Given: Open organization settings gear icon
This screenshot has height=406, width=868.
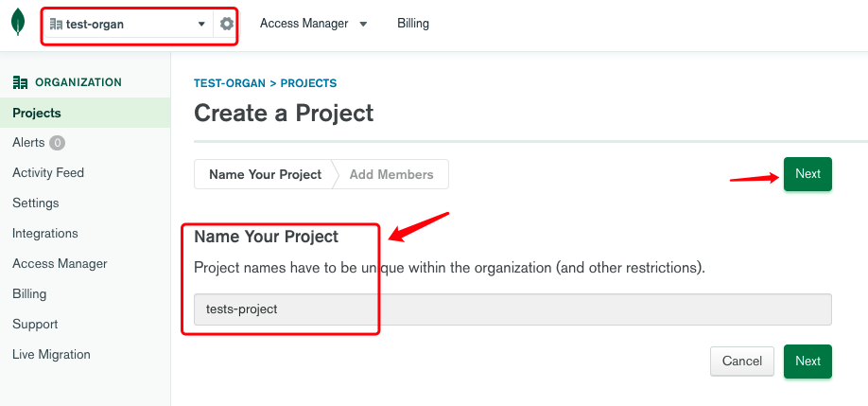Looking at the screenshot, I should (227, 24).
